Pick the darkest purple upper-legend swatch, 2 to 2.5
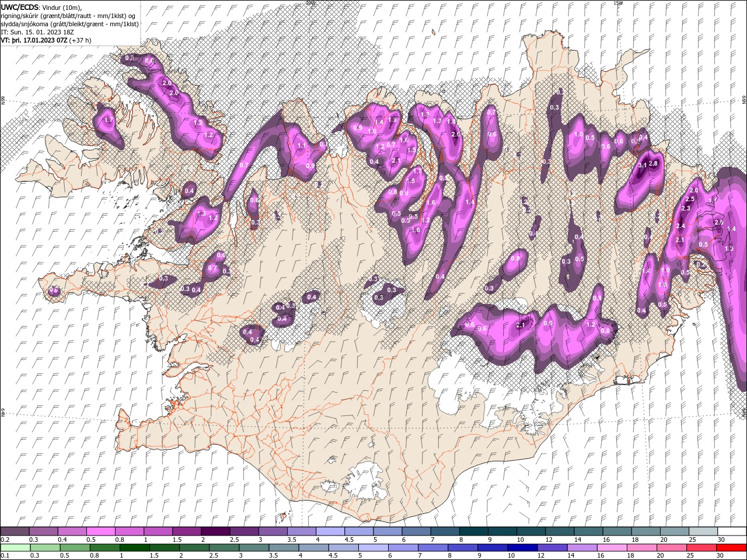This screenshot has height=560, width=747. (x=215, y=531)
